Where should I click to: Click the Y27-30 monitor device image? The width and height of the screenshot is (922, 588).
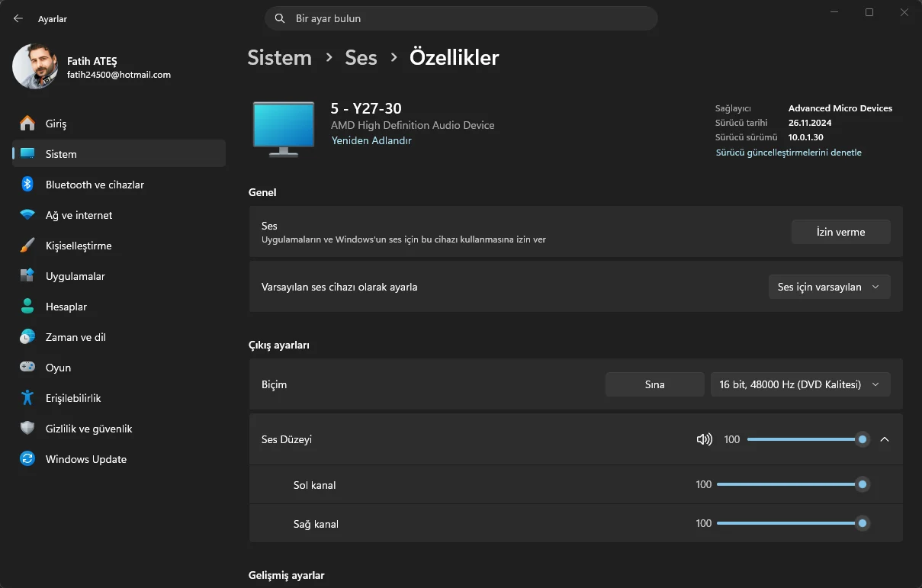point(284,129)
